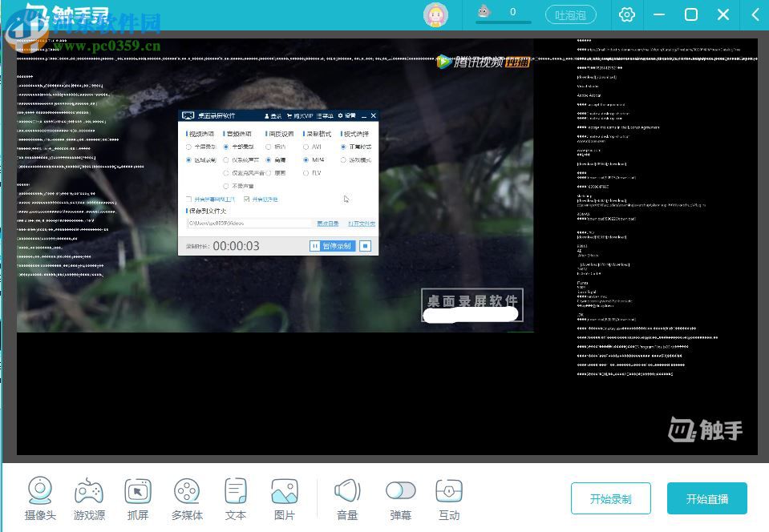Click the 吐泡泡 button
The image size is (769, 532).
point(570,15)
